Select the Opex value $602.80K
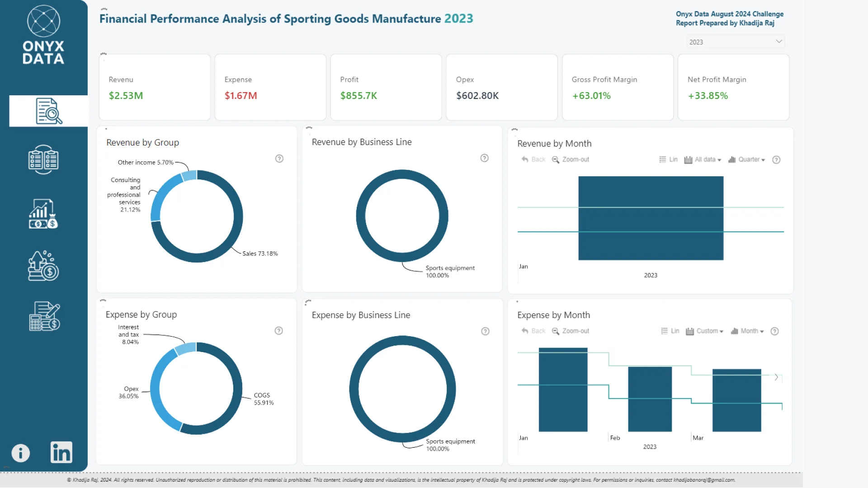The height and width of the screenshot is (488, 868). (477, 96)
